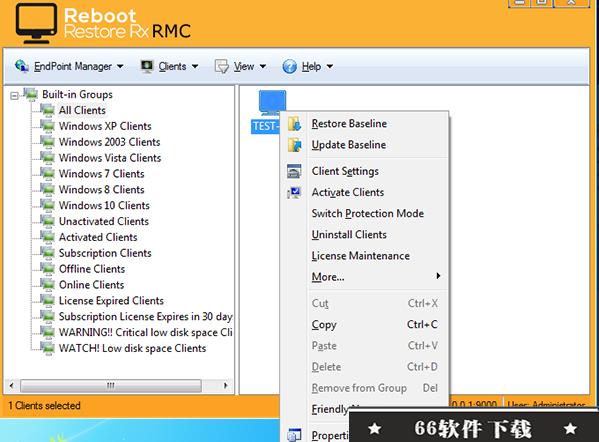The image size is (599, 442).
Task: Select Windows XP Clients group
Action: 105,126
